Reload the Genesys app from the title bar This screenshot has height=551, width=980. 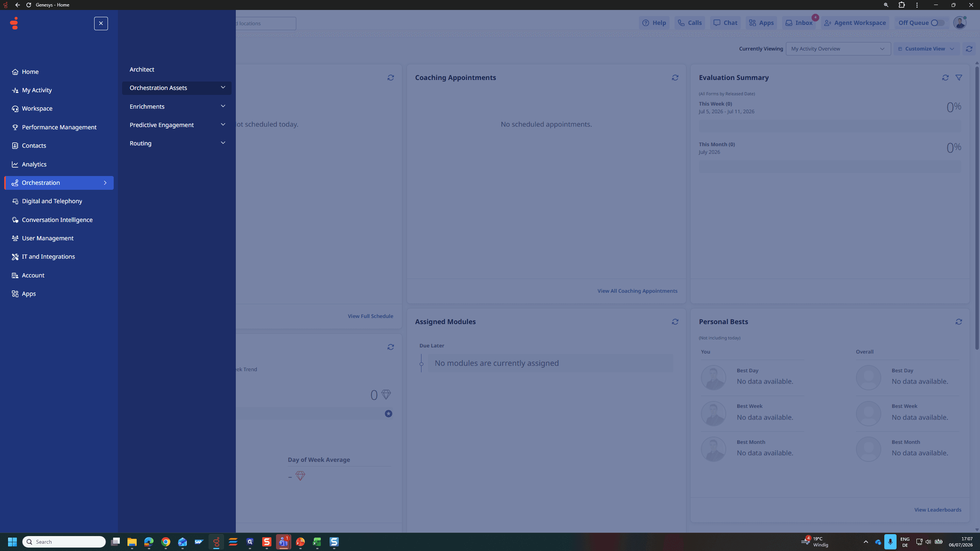tap(29, 5)
